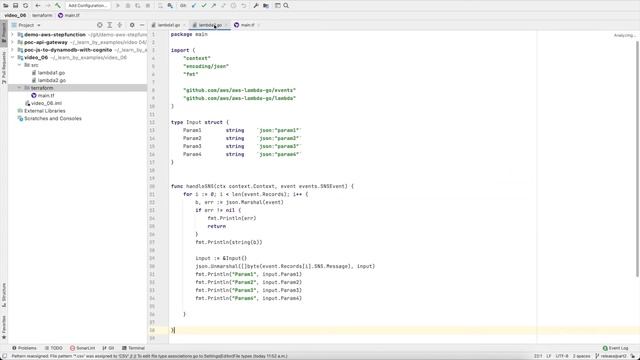This screenshot has width=640, height=360.
Task: Click the Show History clock icon
Action: [233, 6]
